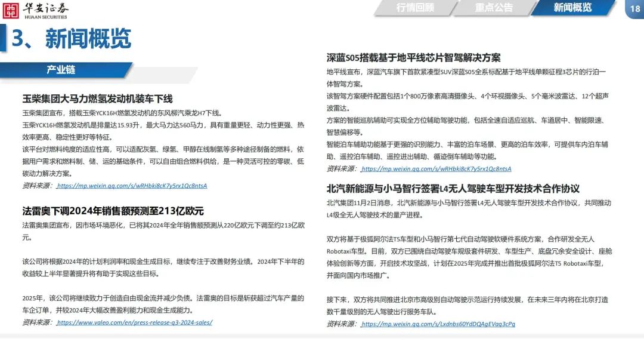The image size is (644, 363).
Task: Switch to the 行情回顾 tab
Action: point(415,8)
